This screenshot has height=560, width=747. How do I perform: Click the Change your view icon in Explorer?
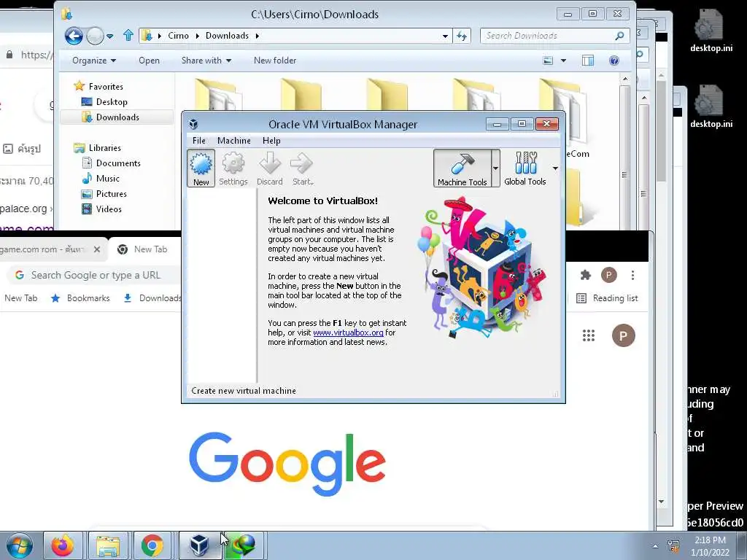click(549, 61)
